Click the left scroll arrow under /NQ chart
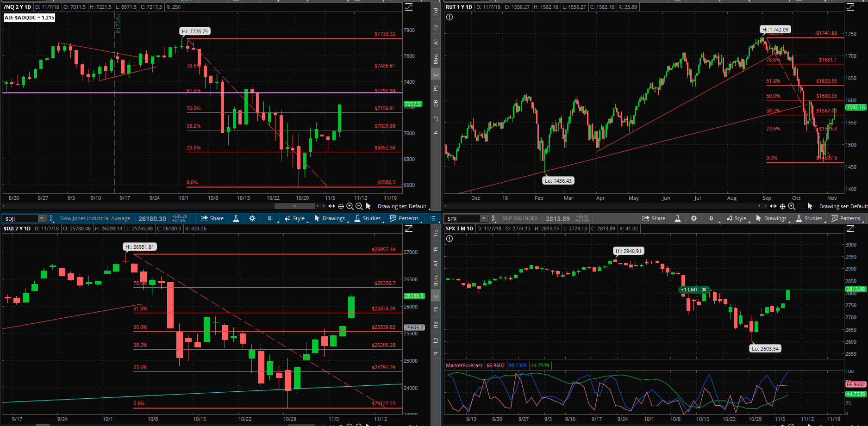 point(4,206)
